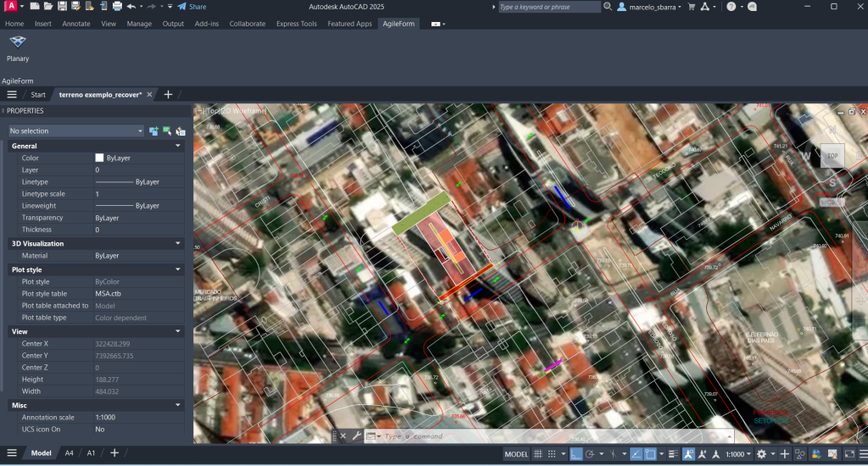Open the layout tabs hamburger menu beside Model
This screenshot has height=466, width=868.
click(12, 452)
